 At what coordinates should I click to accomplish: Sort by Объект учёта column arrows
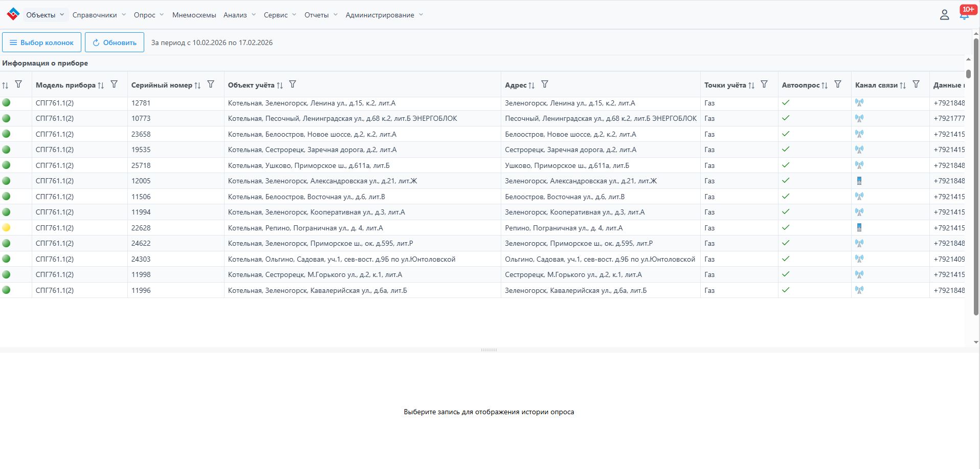tap(280, 86)
